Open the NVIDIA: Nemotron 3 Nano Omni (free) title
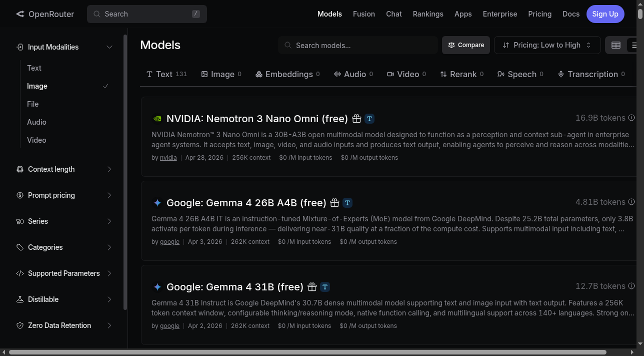644x356 pixels. (257, 119)
